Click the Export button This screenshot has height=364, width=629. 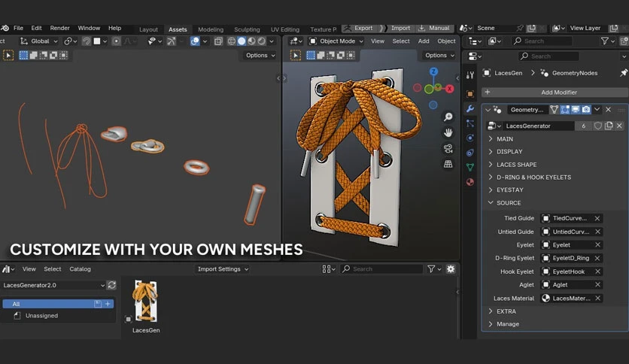pyautogui.click(x=359, y=28)
